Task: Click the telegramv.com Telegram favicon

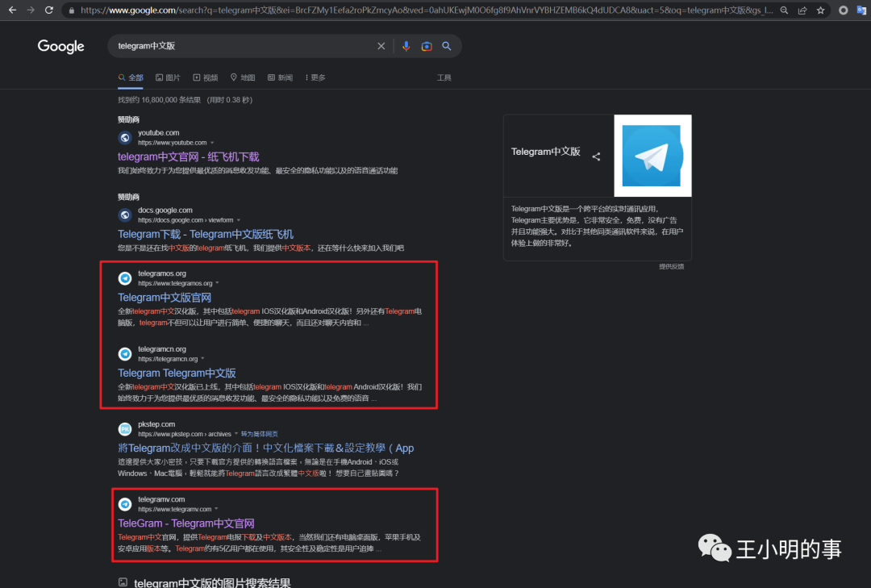Action: pos(125,504)
